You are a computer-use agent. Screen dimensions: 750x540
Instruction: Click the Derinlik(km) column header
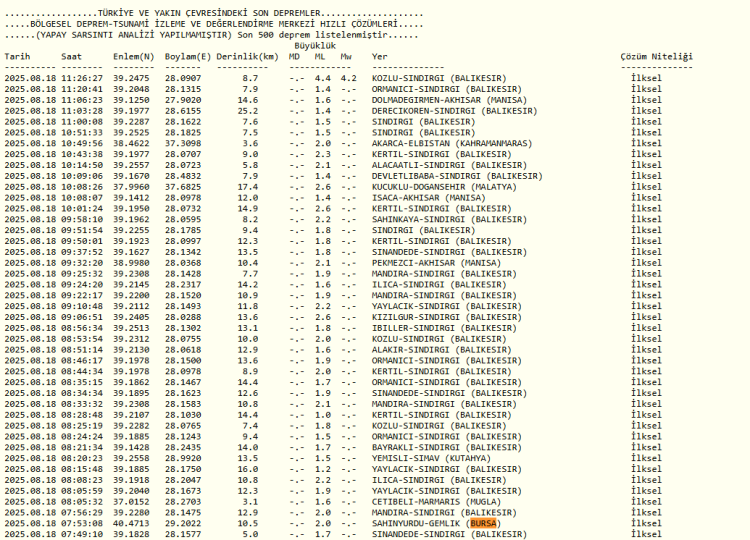(x=246, y=57)
